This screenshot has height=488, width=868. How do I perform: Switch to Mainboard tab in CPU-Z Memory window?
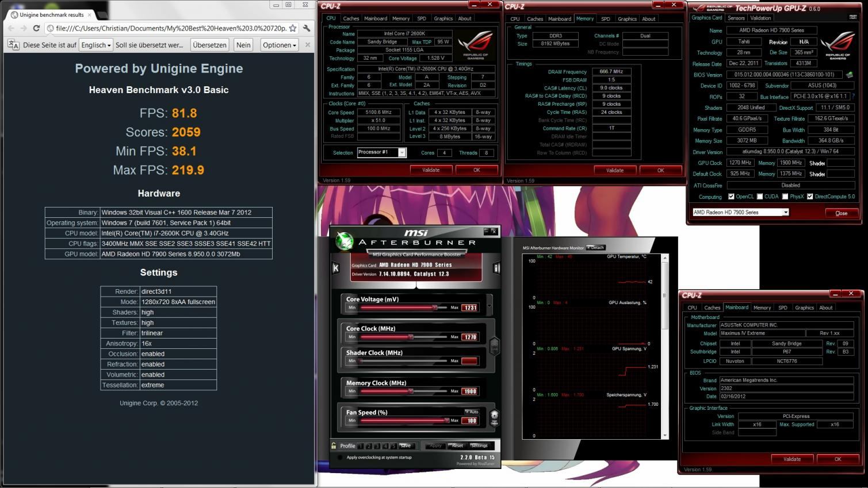560,18
